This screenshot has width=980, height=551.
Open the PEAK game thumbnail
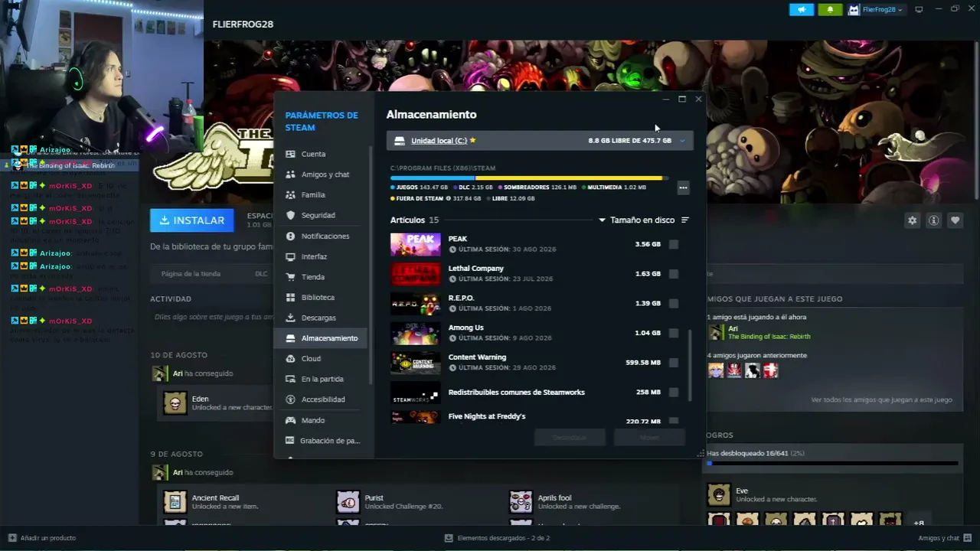pos(416,244)
